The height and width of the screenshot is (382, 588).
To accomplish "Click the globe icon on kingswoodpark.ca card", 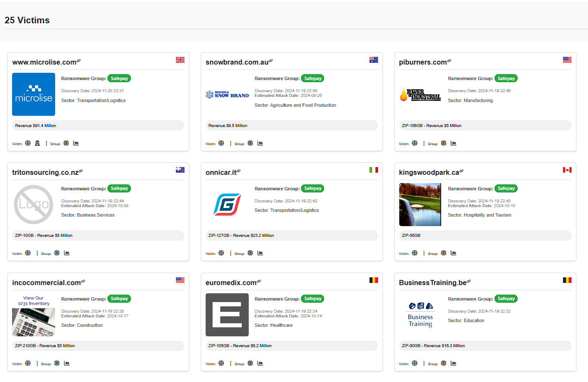I will pos(415,253).
